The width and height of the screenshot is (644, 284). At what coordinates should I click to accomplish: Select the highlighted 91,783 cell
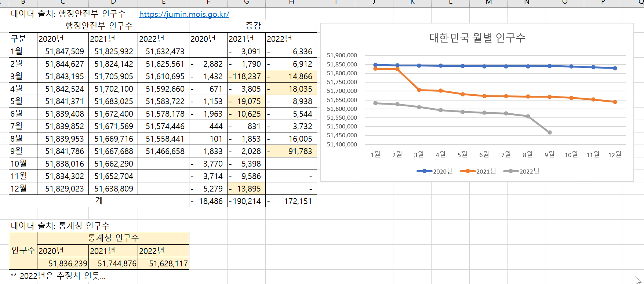(291, 152)
